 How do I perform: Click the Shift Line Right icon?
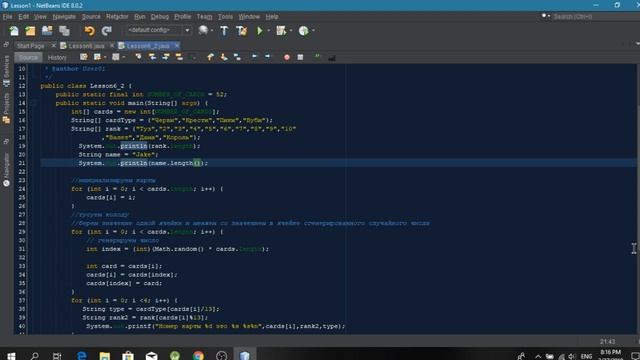267,57
